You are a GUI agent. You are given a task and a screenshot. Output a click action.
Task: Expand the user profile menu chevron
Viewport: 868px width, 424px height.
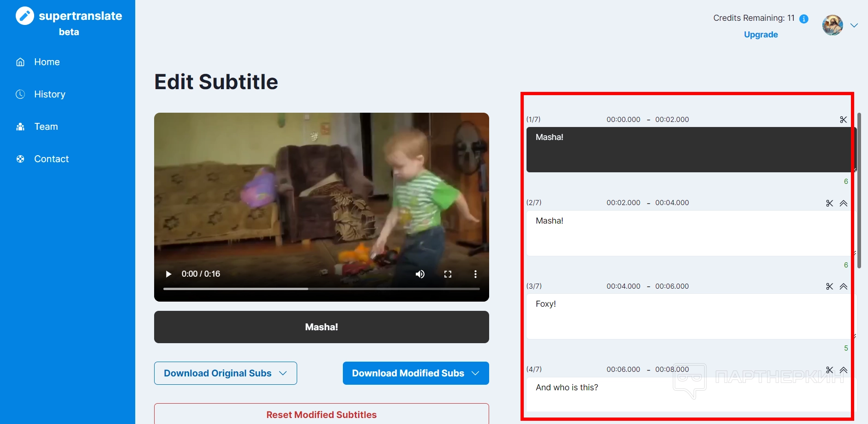pyautogui.click(x=854, y=25)
